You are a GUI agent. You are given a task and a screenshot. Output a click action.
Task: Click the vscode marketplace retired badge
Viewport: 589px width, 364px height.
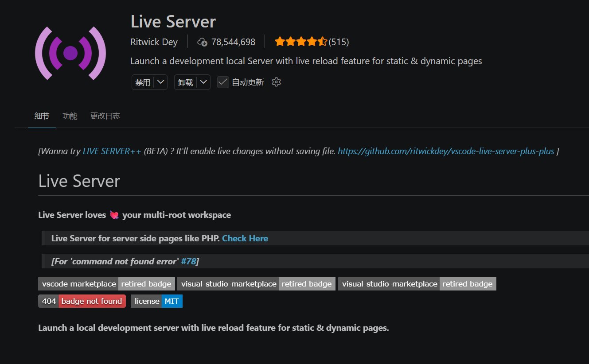pos(106,284)
